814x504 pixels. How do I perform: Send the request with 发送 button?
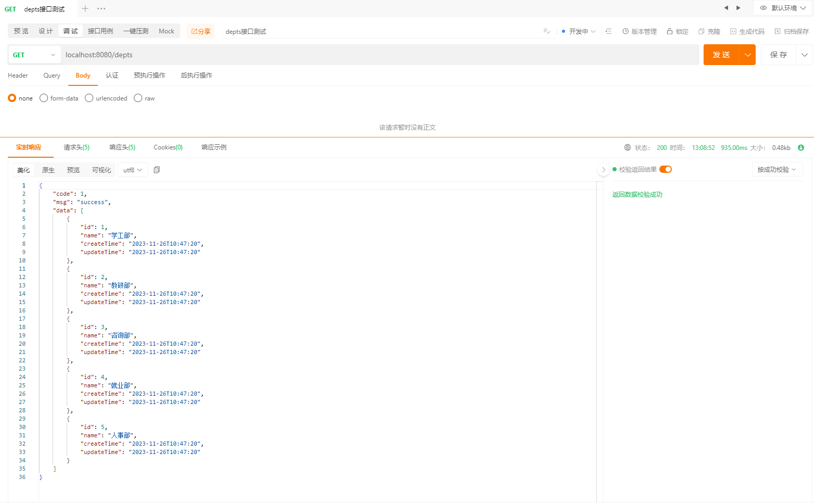[x=721, y=54]
